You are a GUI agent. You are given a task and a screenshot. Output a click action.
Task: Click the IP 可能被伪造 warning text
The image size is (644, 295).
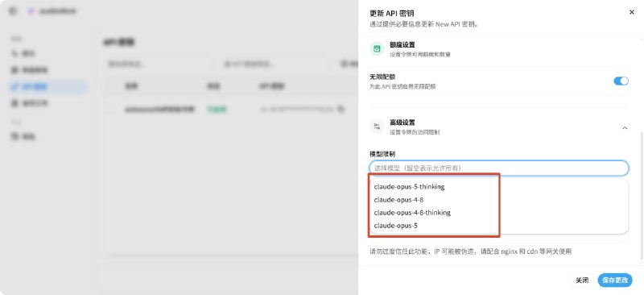click(470, 251)
